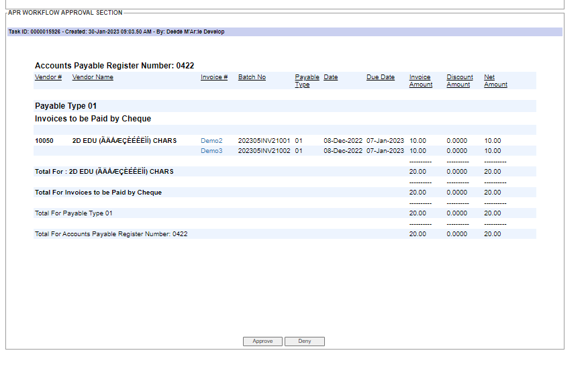Select the Discount Amount column header
The height and width of the screenshot is (369, 588).
click(x=459, y=81)
